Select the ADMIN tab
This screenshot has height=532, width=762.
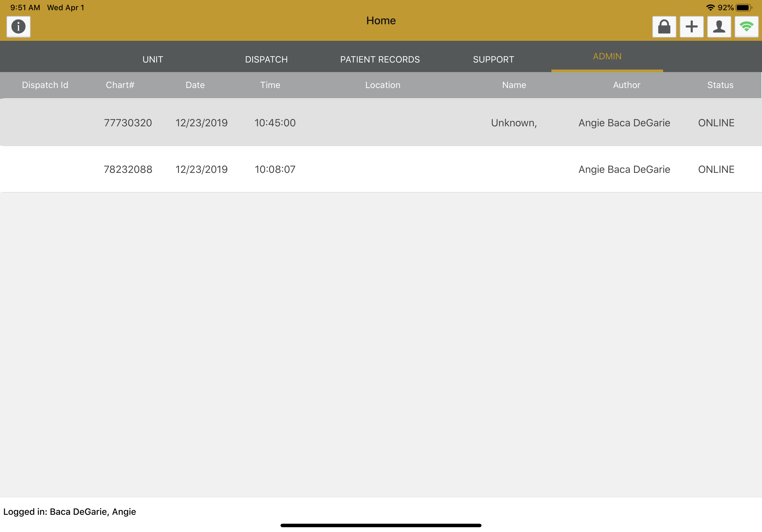pyautogui.click(x=607, y=56)
